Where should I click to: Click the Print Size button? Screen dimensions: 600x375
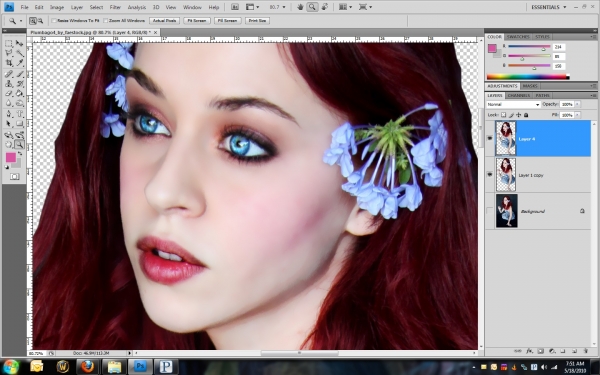(257, 21)
